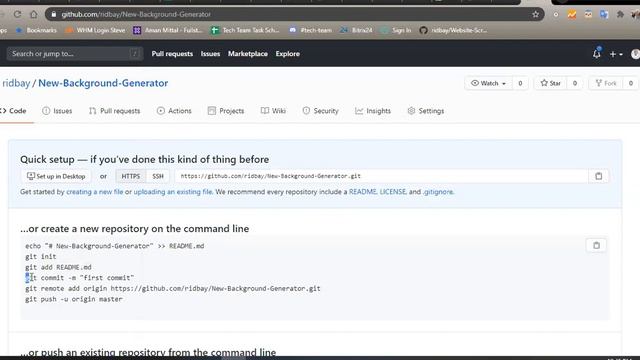Click the Set up in Desktop button
The width and height of the screenshot is (640, 360).
point(56,176)
